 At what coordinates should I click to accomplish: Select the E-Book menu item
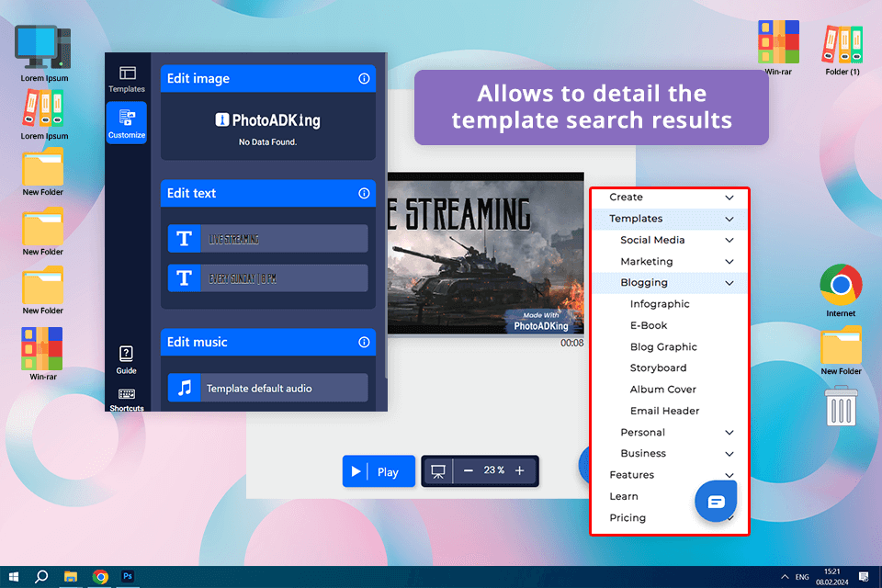(x=648, y=325)
